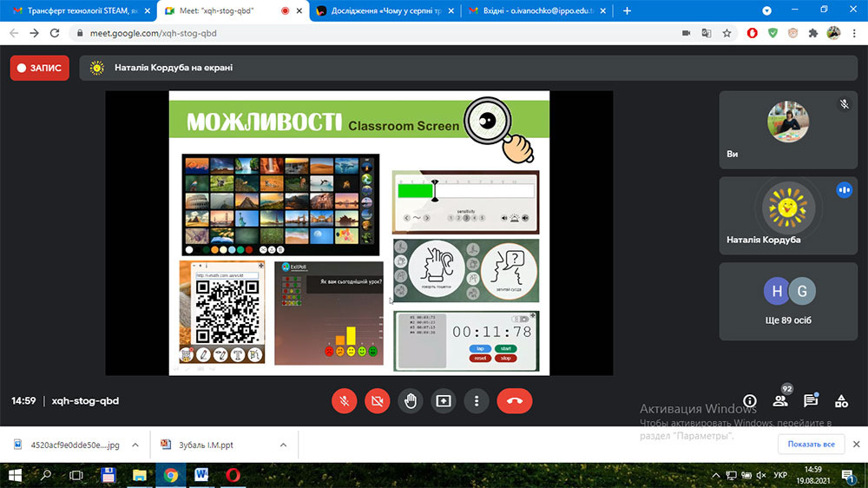The width and height of the screenshot is (868, 488).
Task: Open the extensions puzzle icon
Action: (x=813, y=33)
